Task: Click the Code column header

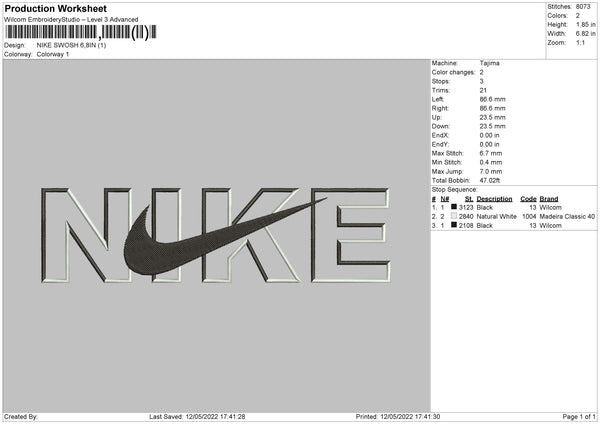Action: pyautogui.click(x=528, y=199)
